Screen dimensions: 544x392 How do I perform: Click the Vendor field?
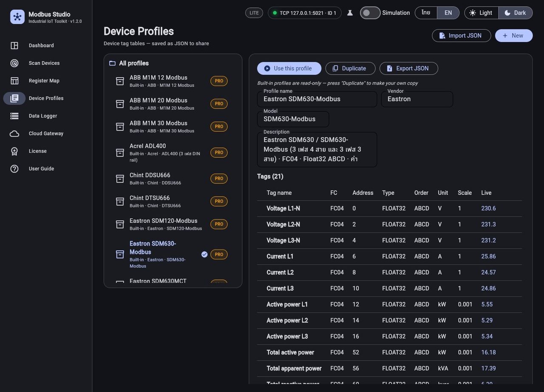coord(417,99)
